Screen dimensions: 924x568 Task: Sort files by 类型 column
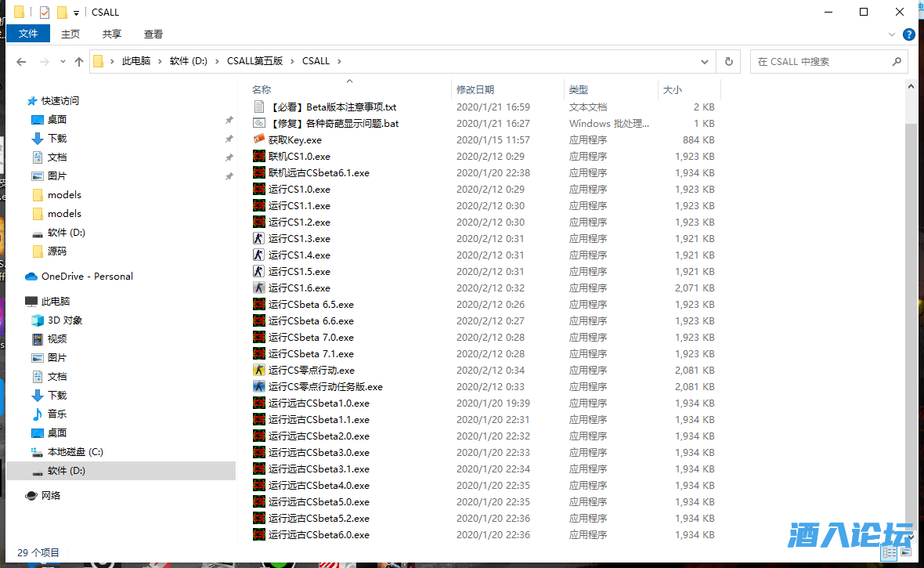tap(579, 89)
